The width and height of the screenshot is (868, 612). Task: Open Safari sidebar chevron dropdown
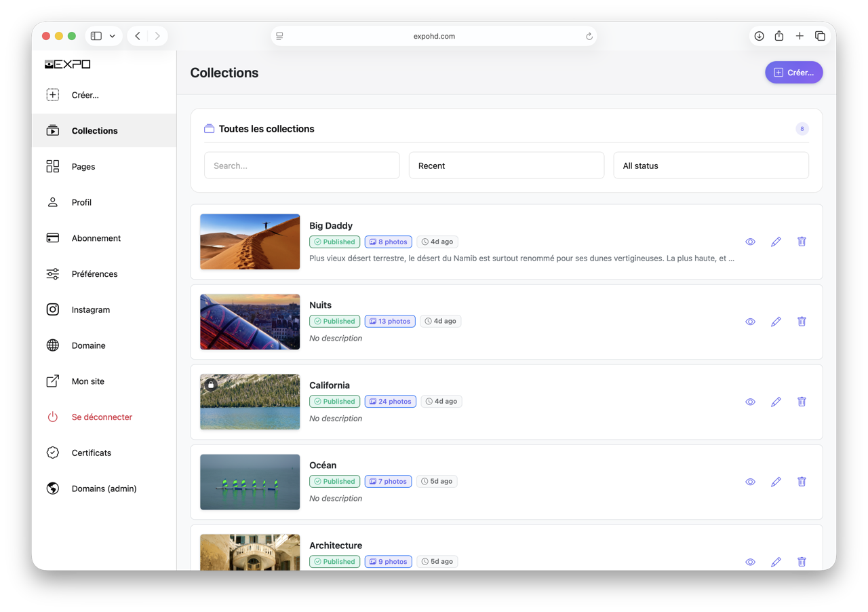pos(112,36)
